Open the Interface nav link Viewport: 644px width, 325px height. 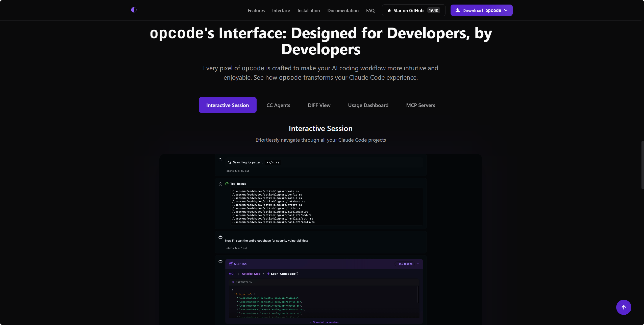281,10
